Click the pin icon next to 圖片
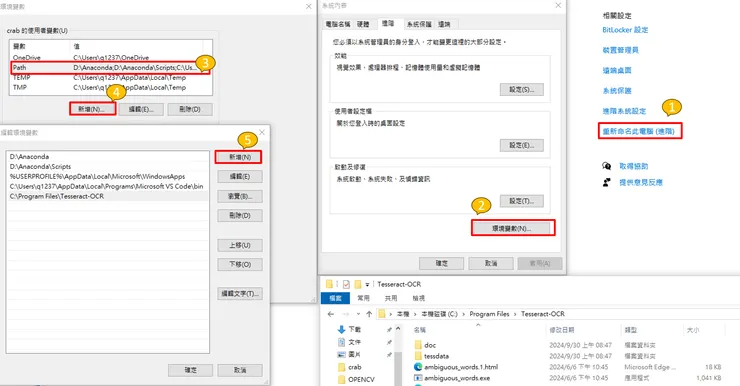The width and height of the screenshot is (740, 386). pos(389,355)
